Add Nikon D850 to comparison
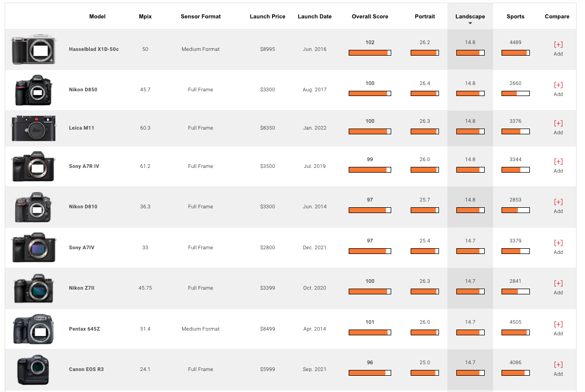Viewport: 585px width, 392px height. point(558,85)
